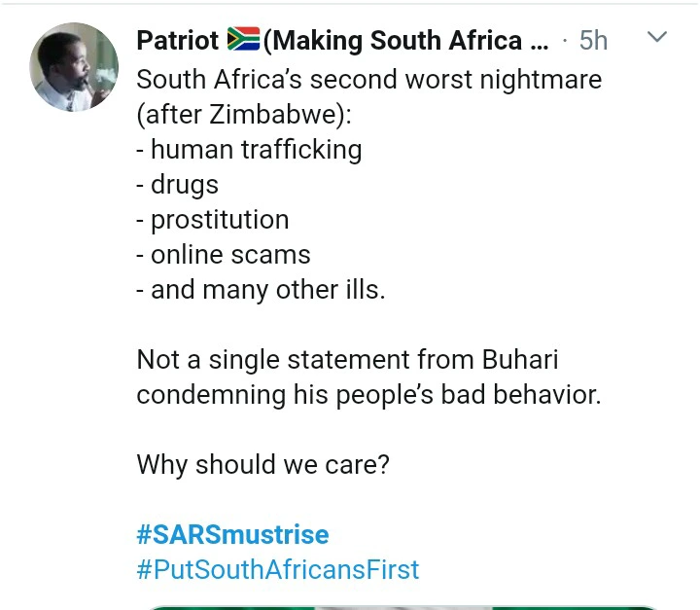Click the South African flag emoji

[243, 40]
